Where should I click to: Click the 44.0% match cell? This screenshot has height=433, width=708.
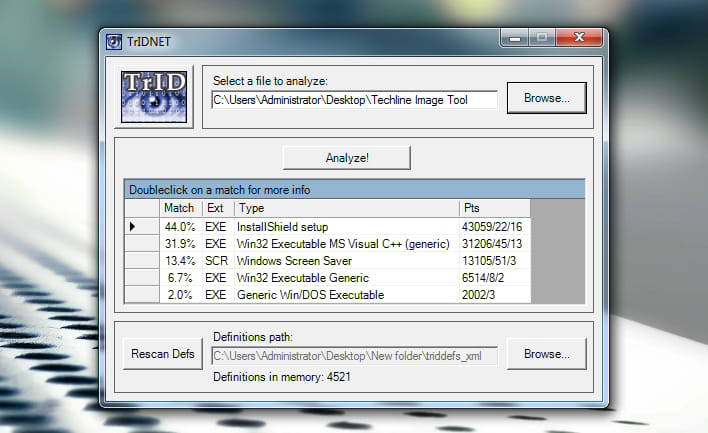coord(181,226)
